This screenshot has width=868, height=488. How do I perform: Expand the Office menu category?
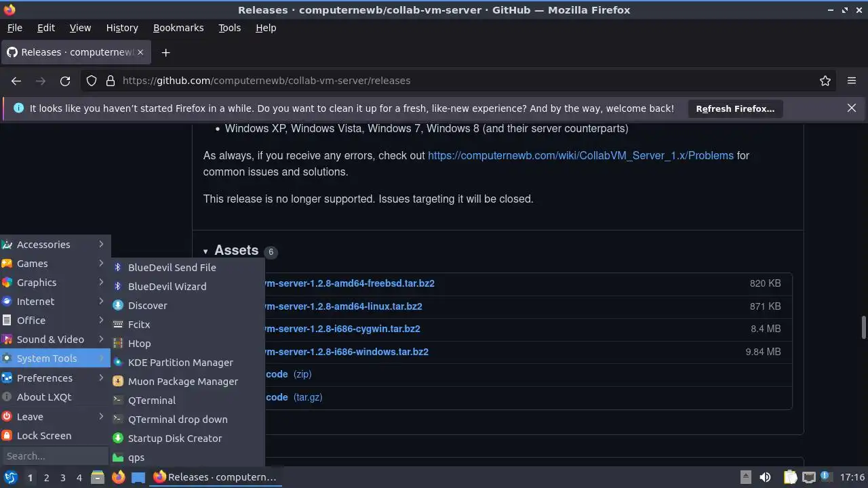coord(55,321)
